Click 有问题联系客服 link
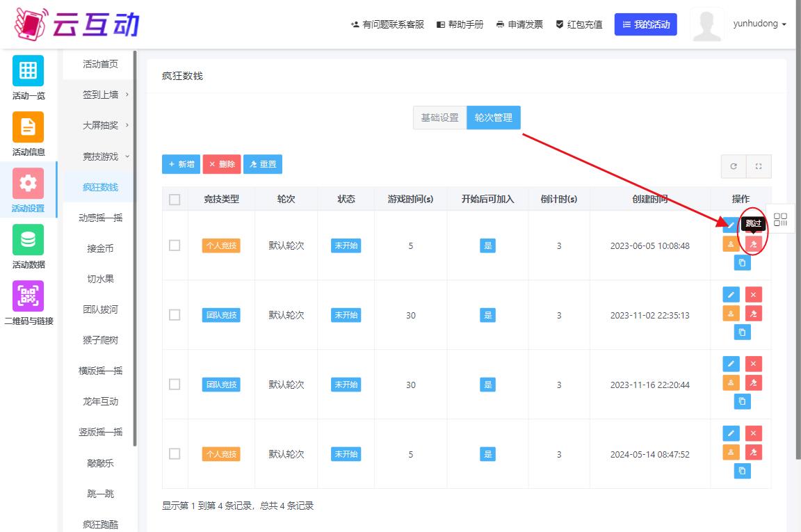The height and width of the screenshot is (532, 801). pyautogui.click(x=387, y=24)
